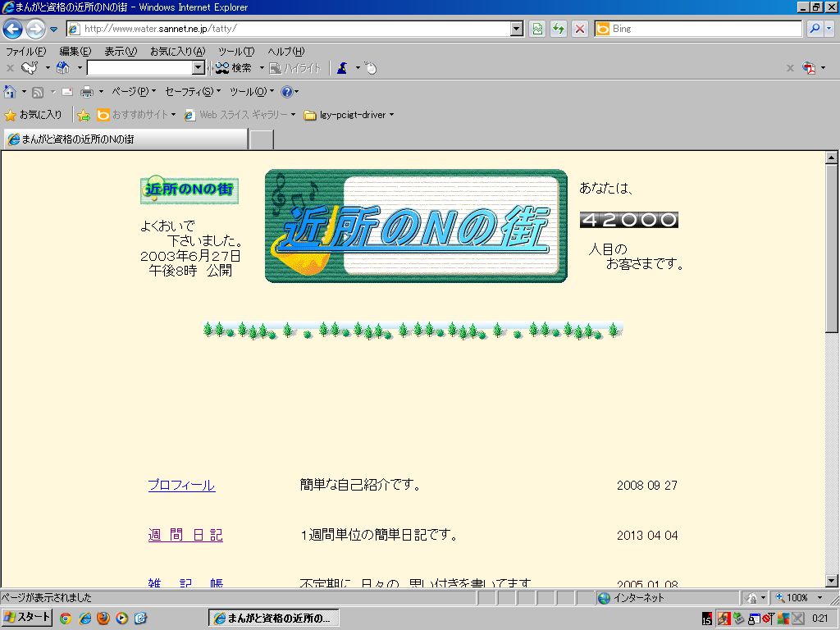Image resolution: width=840 pixels, height=630 pixels.
Task: Open the プロフィール link
Action: (x=181, y=486)
